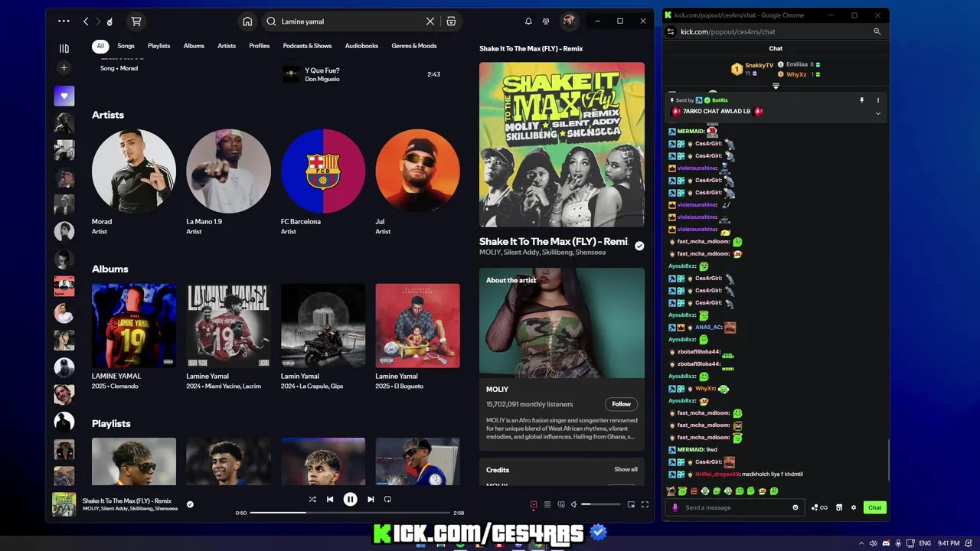Viewport: 980px width, 551px height.
Task: Search icon in Chrome address bar
Action: [877, 31]
